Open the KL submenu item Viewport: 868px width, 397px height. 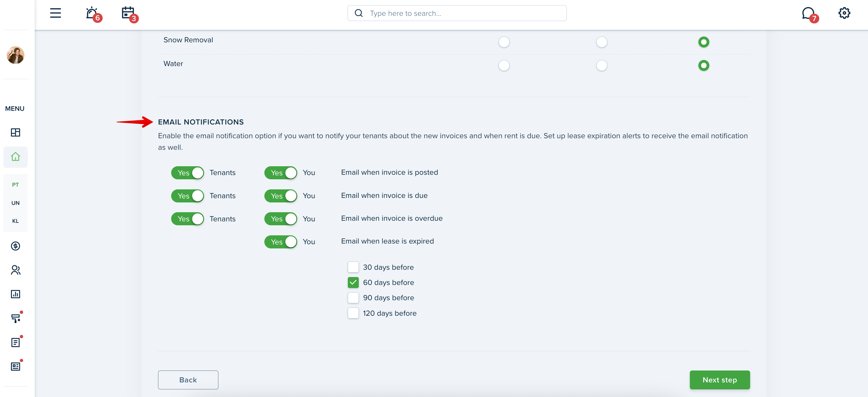tap(16, 221)
